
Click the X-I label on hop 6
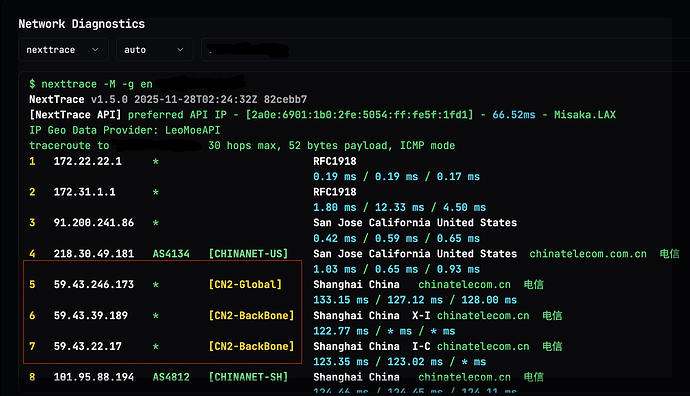(x=421, y=315)
